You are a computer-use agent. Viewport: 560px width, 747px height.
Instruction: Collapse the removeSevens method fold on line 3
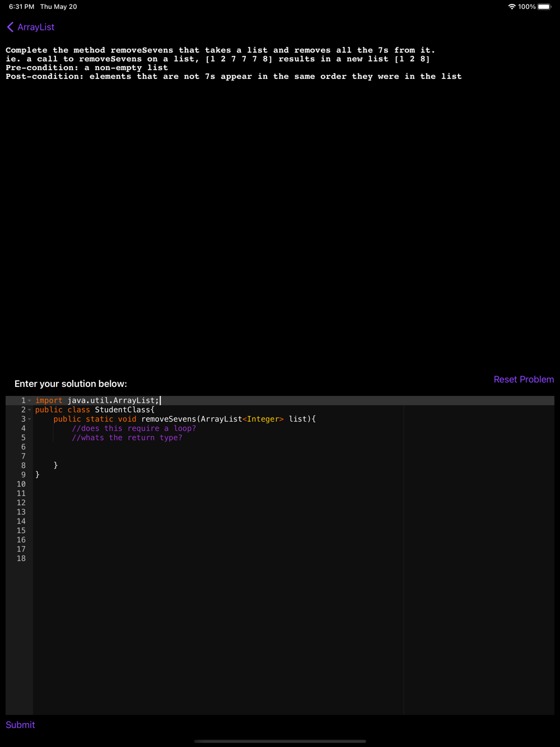point(30,419)
